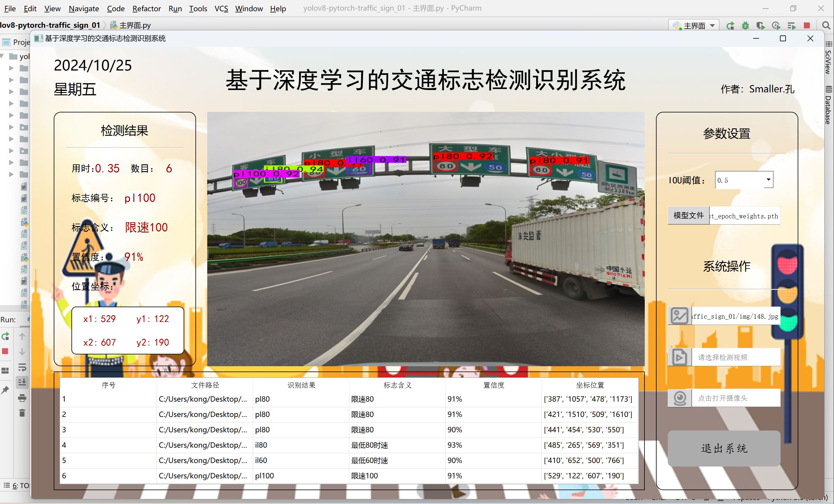Toggle scroll to end in Run console

point(22,382)
